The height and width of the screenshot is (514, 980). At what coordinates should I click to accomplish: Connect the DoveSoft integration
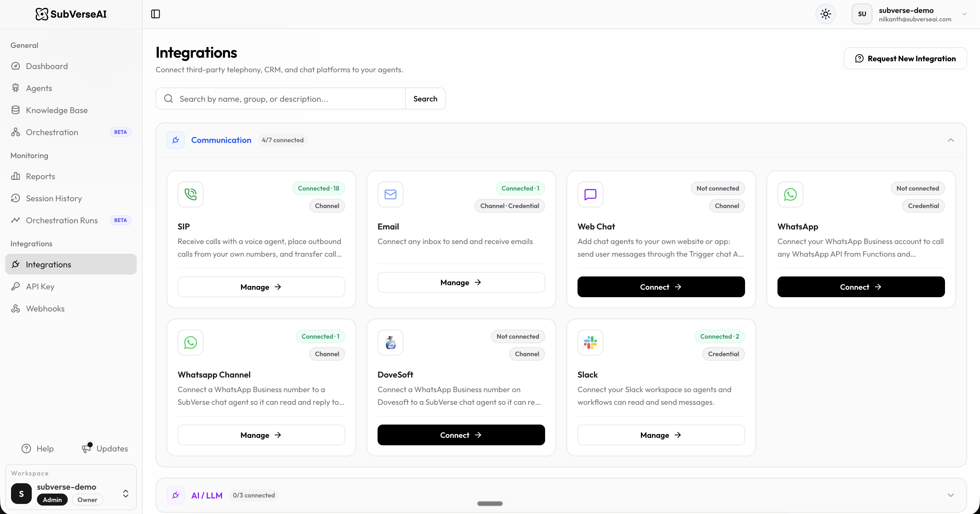coord(461,435)
